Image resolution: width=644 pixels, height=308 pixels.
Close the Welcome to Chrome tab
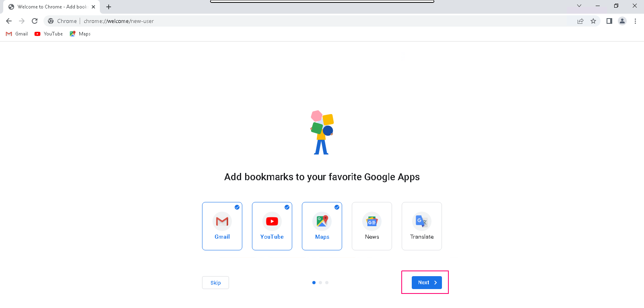pos(93,7)
